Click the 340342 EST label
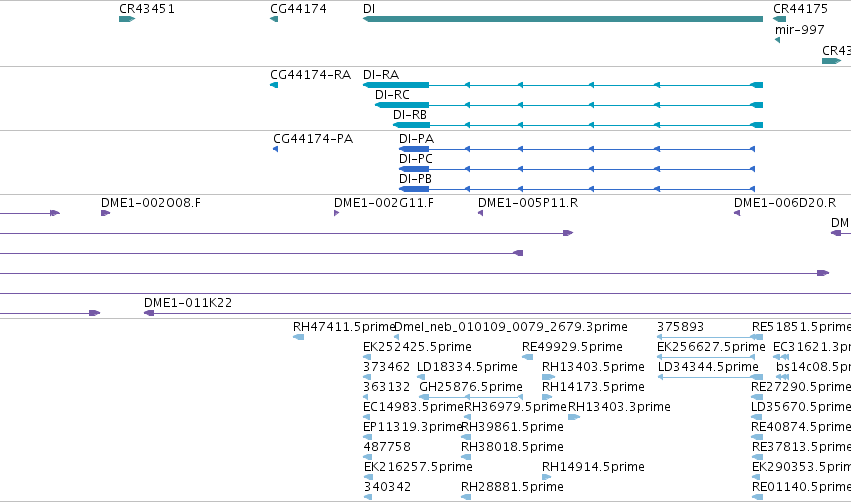 pyautogui.click(x=386, y=486)
